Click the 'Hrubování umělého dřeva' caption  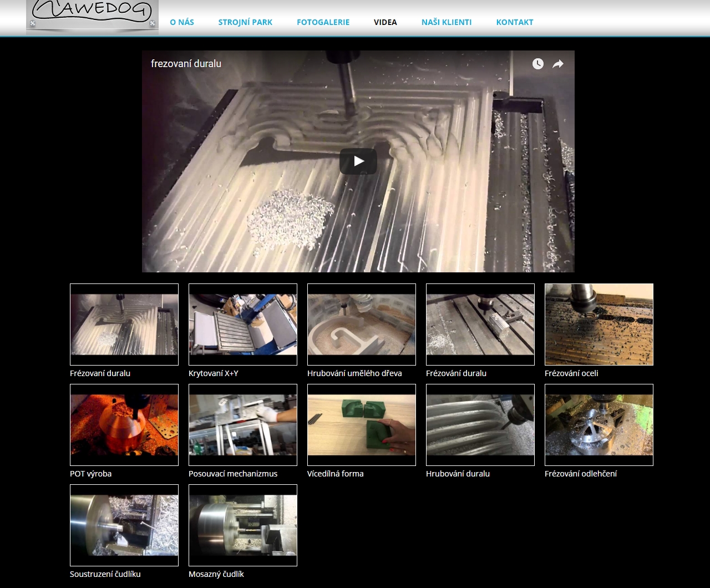354,373
